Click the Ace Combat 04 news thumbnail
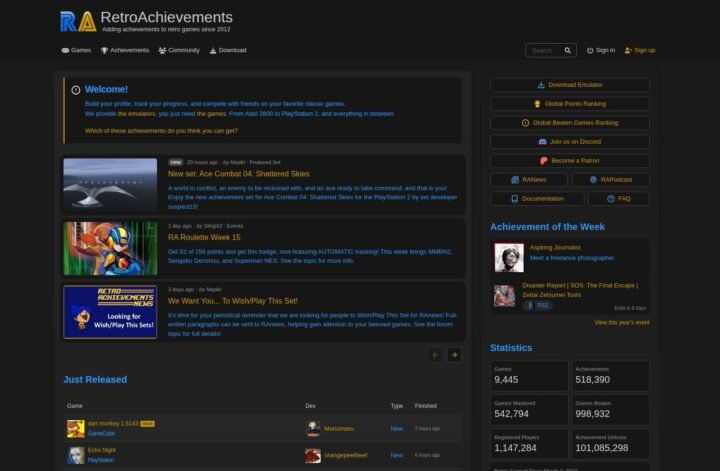 click(110, 185)
